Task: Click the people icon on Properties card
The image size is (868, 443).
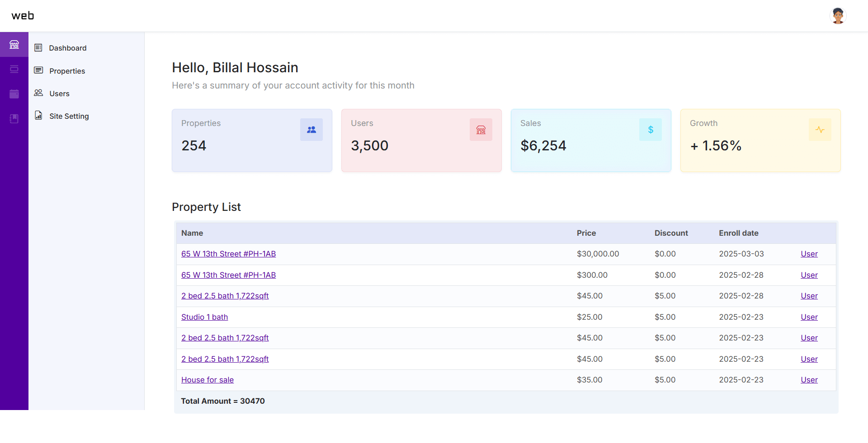Action: (x=311, y=130)
